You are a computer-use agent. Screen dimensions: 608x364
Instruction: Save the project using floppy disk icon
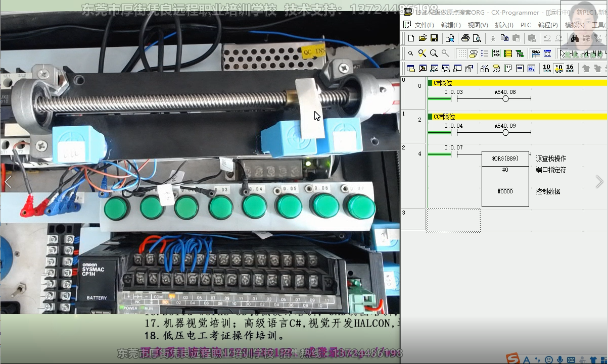434,38
